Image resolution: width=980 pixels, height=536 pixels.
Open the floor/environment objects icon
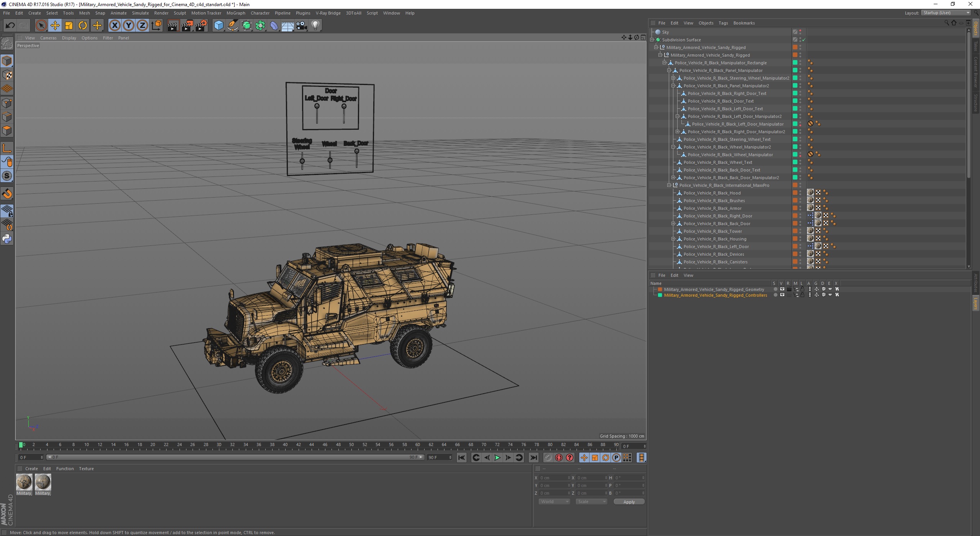tap(288, 26)
